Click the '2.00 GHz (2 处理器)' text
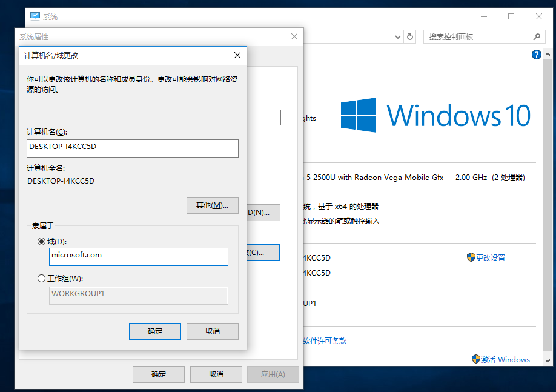556x392 pixels. click(490, 178)
